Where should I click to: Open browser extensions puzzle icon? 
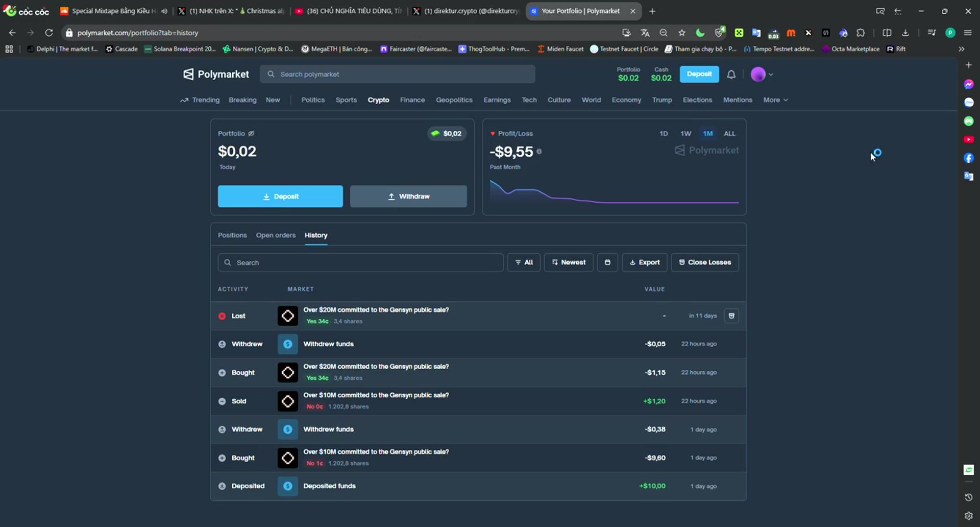tap(861, 33)
